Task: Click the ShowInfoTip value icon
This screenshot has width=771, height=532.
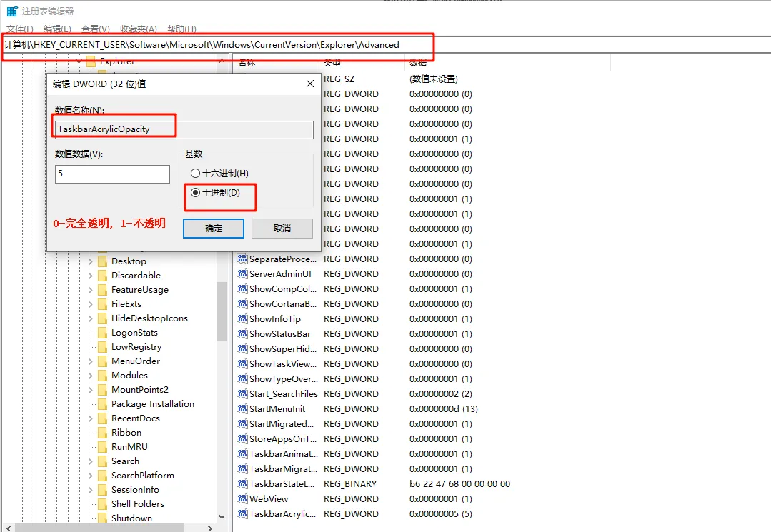Action: (242, 318)
